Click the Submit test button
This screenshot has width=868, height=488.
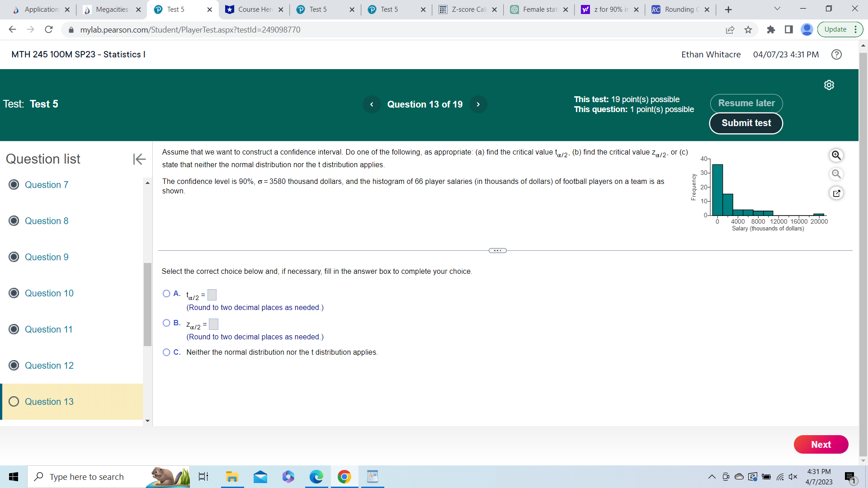[x=746, y=123]
